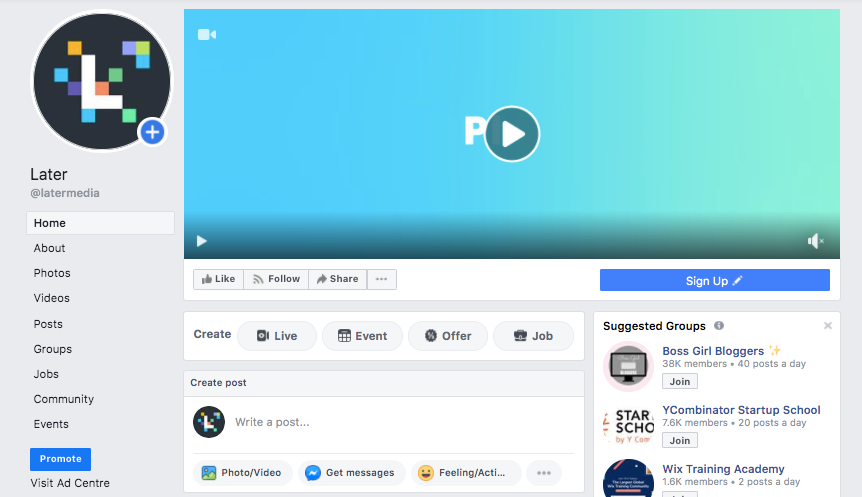Join the YCombinator Startup School group
Viewport: 862px width, 497px height.
point(680,440)
